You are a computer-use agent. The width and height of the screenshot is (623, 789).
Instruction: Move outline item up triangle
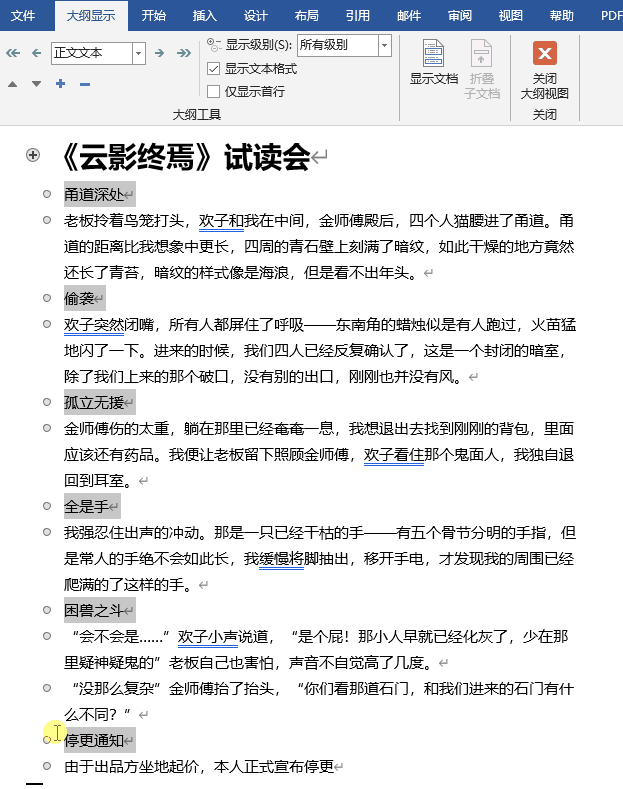click(13, 84)
